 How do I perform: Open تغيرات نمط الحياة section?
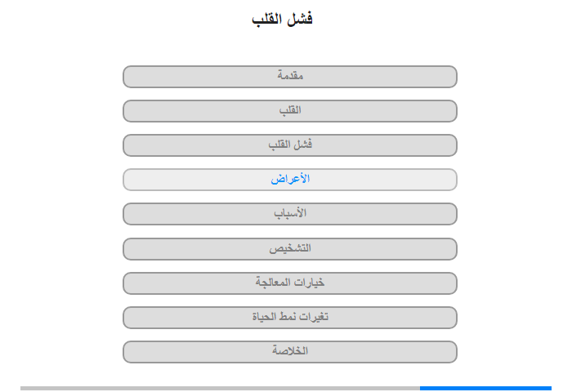(x=290, y=317)
